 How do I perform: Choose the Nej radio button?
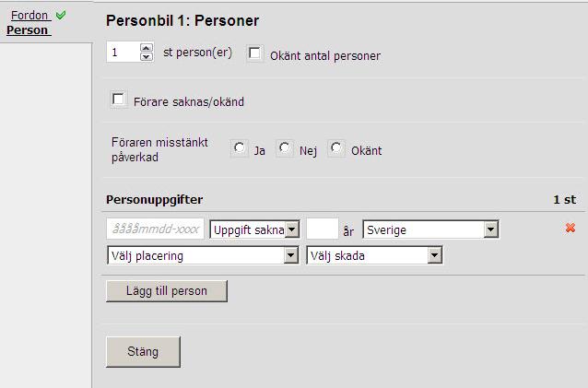[285, 148]
